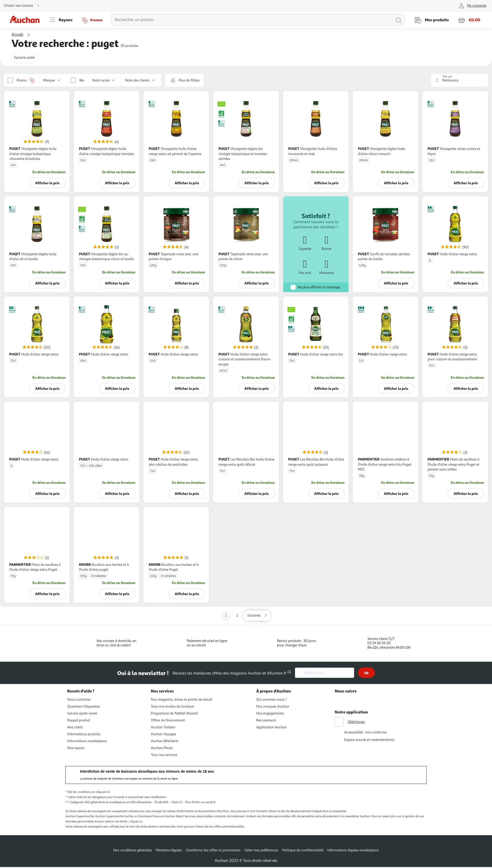Image resolution: width=492 pixels, height=868 pixels.
Task: Open the Rayons hamburger menu
Action: pos(61,20)
